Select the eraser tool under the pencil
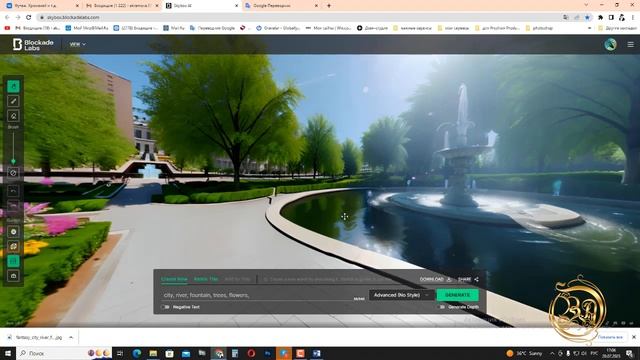 13,116
